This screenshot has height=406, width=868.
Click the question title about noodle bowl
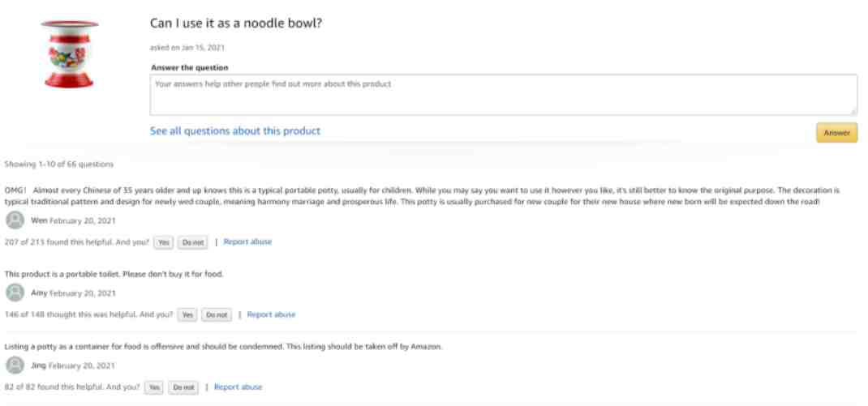coord(236,24)
